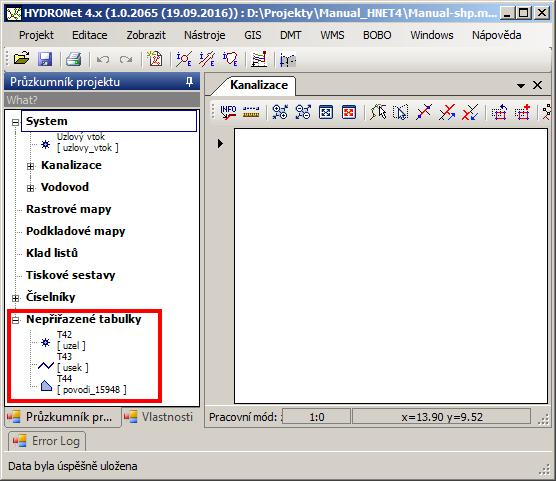
Task: Choose the ruler measure tool icon
Action: click(x=251, y=112)
